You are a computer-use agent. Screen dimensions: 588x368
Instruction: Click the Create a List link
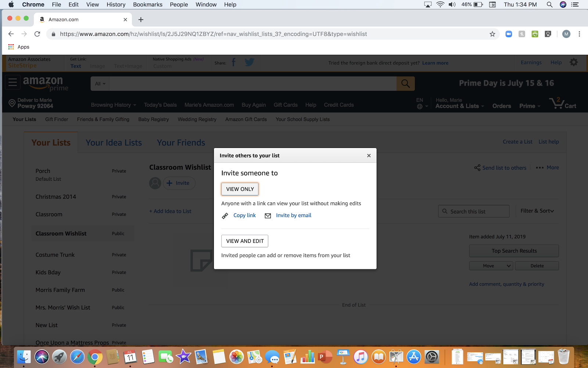coord(517,142)
